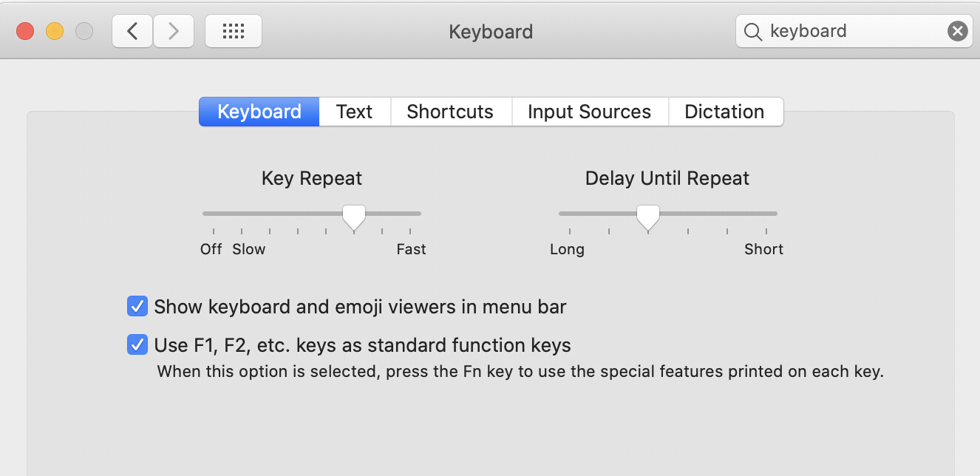
Task: Click the magnifying glass search icon
Action: click(x=752, y=32)
